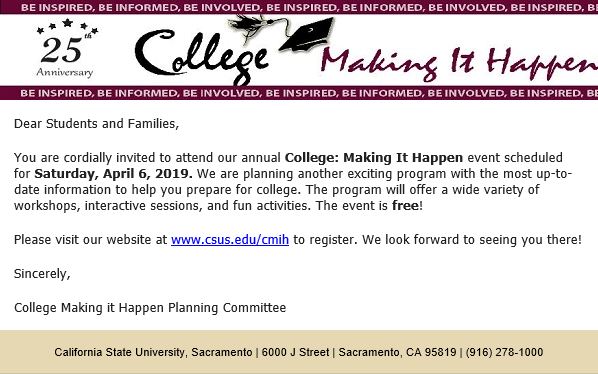Click the bold word free

tap(405, 206)
